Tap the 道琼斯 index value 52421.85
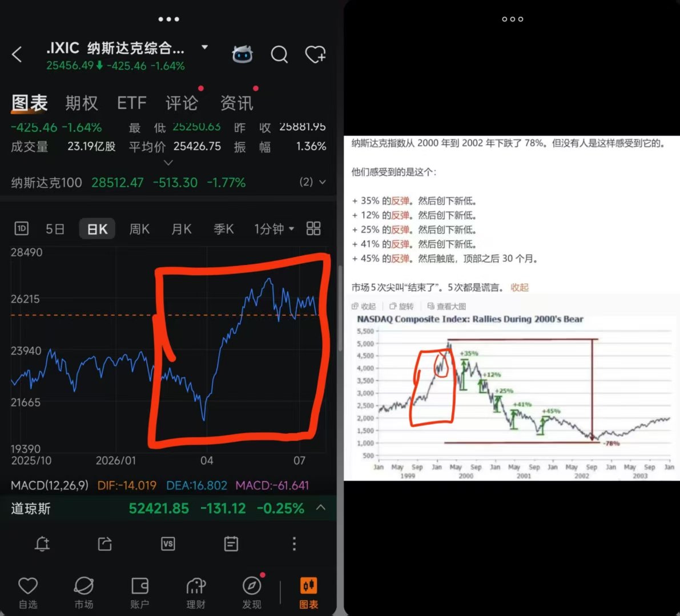The image size is (680, 616). (x=159, y=508)
